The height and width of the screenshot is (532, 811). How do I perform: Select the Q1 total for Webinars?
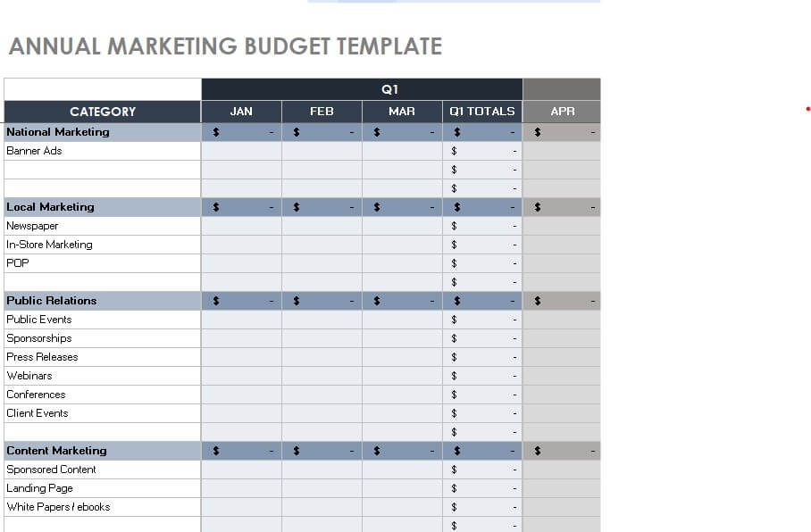(x=482, y=376)
